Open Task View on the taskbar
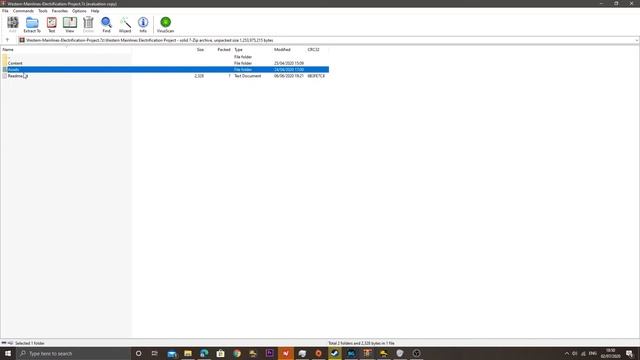 (x=155, y=353)
